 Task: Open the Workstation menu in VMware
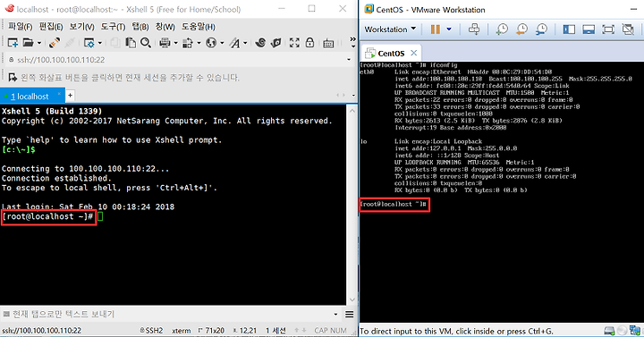pyautogui.click(x=390, y=29)
